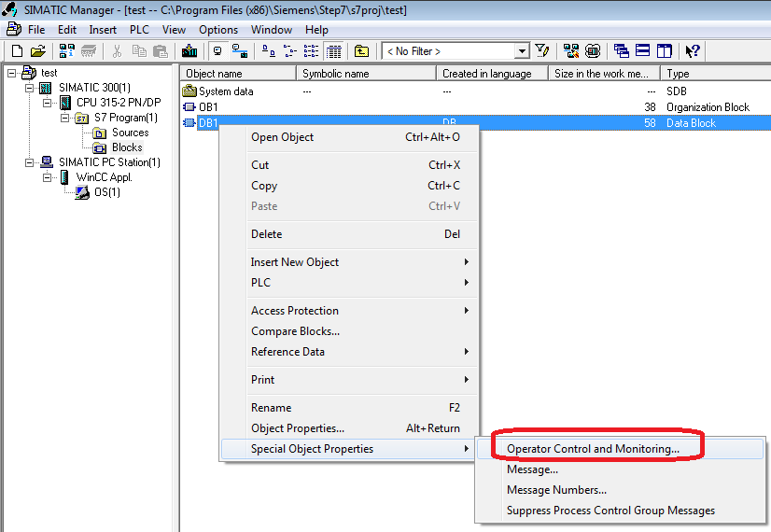Viewport: 771px width, 532px height.
Task: Click the Copy toolbar icon
Action: pyautogui.click(x=139, y=51)
